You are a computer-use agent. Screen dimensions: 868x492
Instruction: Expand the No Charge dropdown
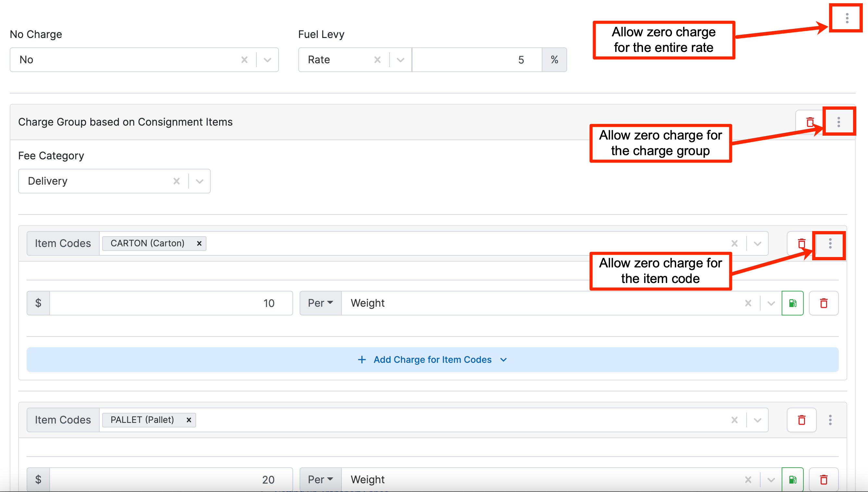click(267, 60)
